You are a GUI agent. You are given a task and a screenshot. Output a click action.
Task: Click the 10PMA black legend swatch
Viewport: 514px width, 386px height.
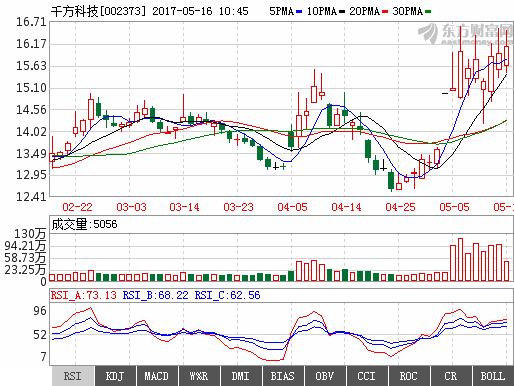[342, 12]
